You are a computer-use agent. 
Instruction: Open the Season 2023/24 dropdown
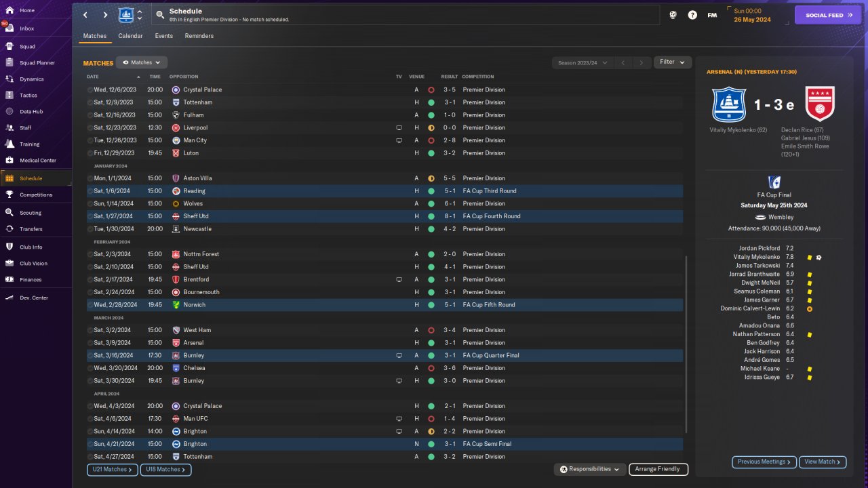point(583,62)
